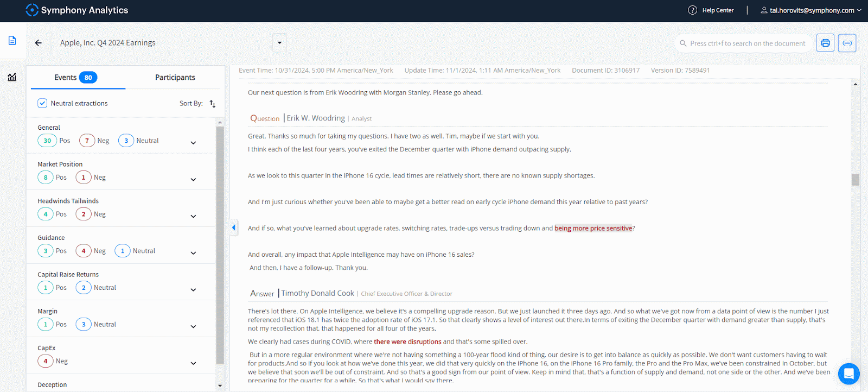Print the document

tap(825, 43)
